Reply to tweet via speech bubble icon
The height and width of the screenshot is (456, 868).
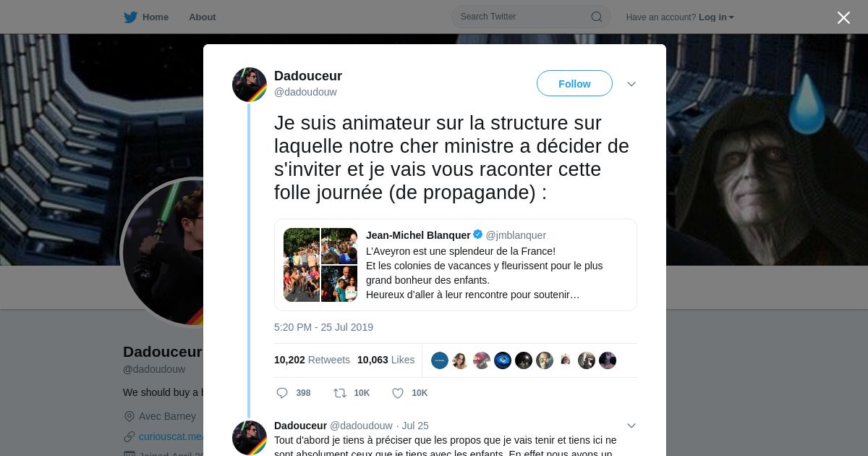point(282,393)
